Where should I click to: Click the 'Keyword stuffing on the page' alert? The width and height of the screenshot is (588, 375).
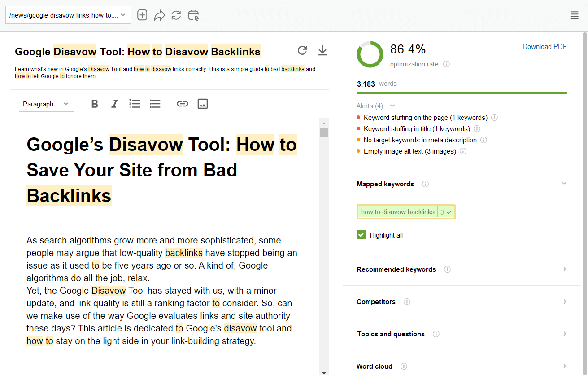coord(426,118)
